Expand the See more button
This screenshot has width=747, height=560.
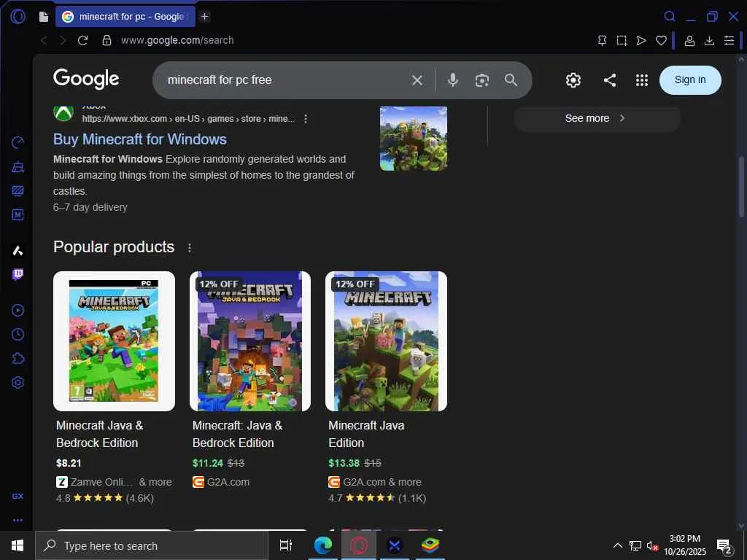597,118
